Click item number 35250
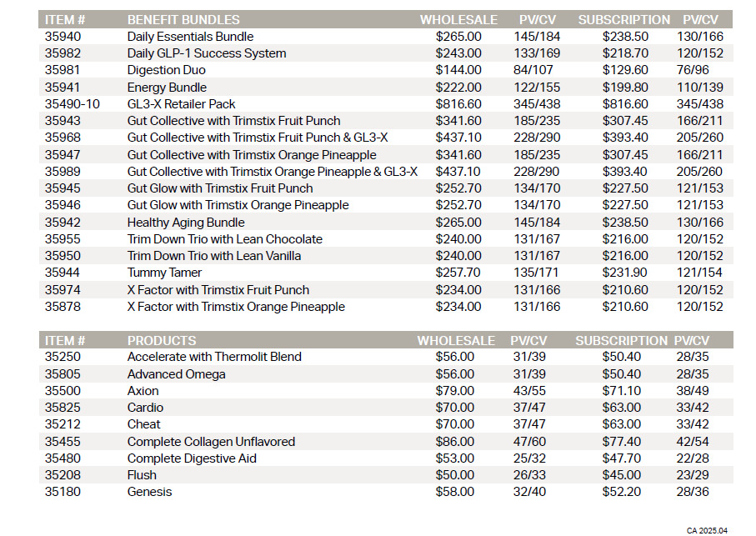This screenshot has width=756, height=536. click(63, 357)
